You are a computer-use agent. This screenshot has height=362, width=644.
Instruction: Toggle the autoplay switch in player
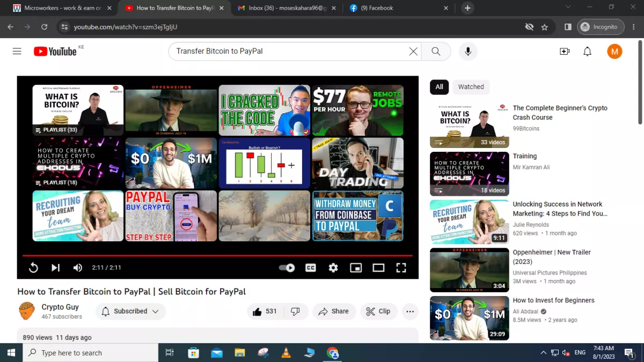[x=287, y=268]
